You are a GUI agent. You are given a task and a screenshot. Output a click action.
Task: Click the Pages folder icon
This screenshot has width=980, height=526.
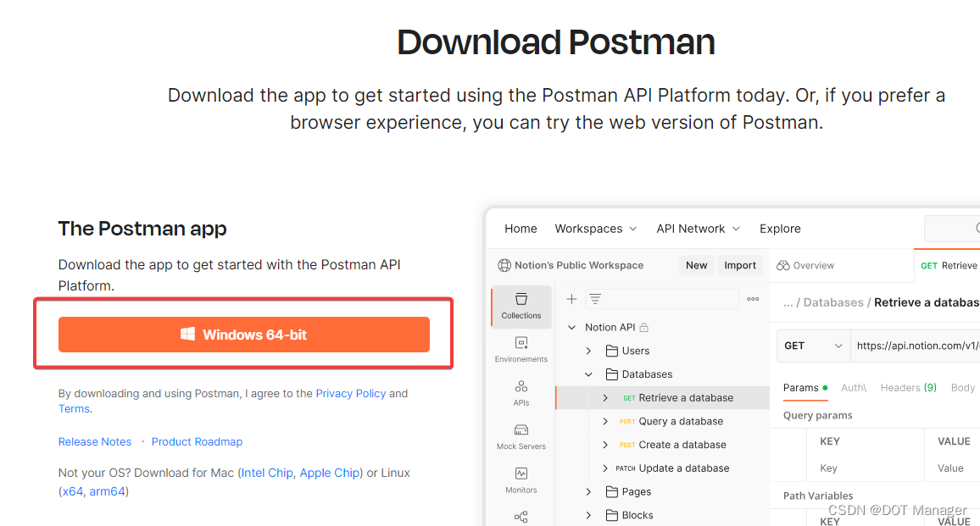click(x=612, y=492)
